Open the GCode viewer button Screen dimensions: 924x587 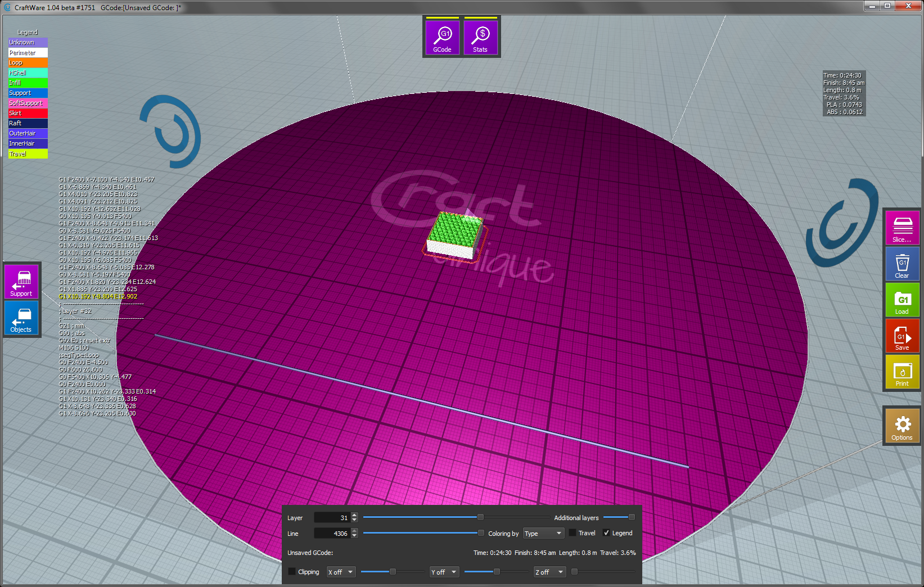442,38
